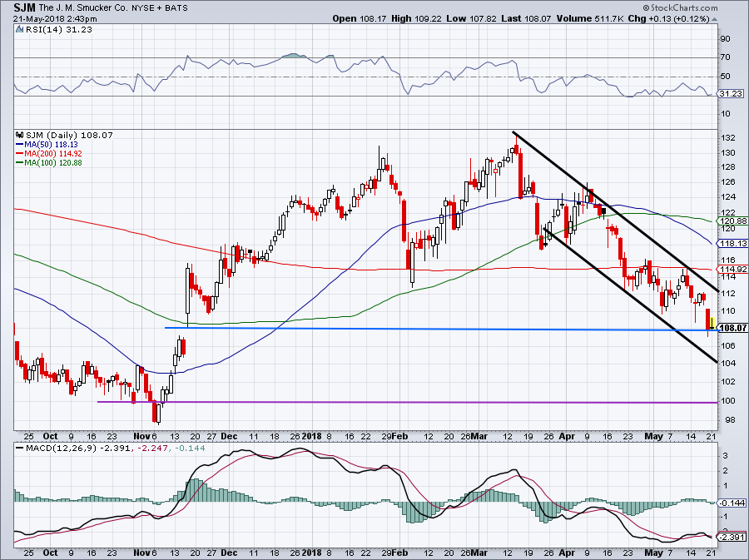Click the red 114.92 price tag on axis

(x=732, y=270)
